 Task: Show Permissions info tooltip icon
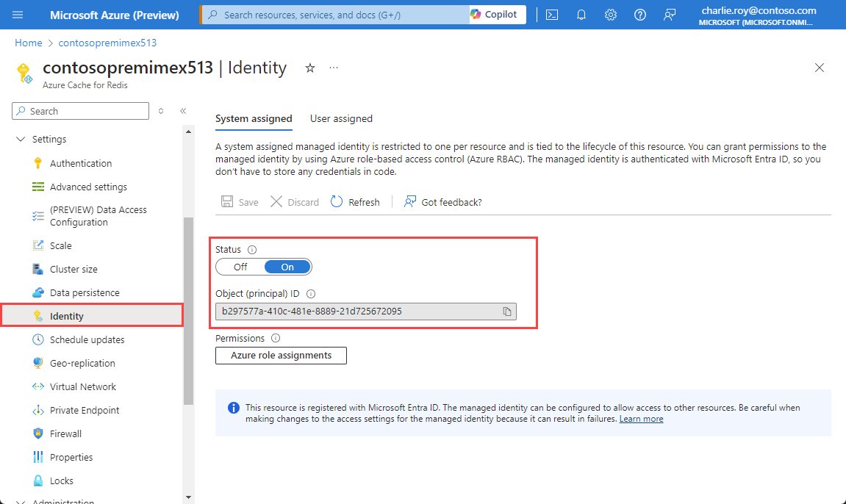276,338
